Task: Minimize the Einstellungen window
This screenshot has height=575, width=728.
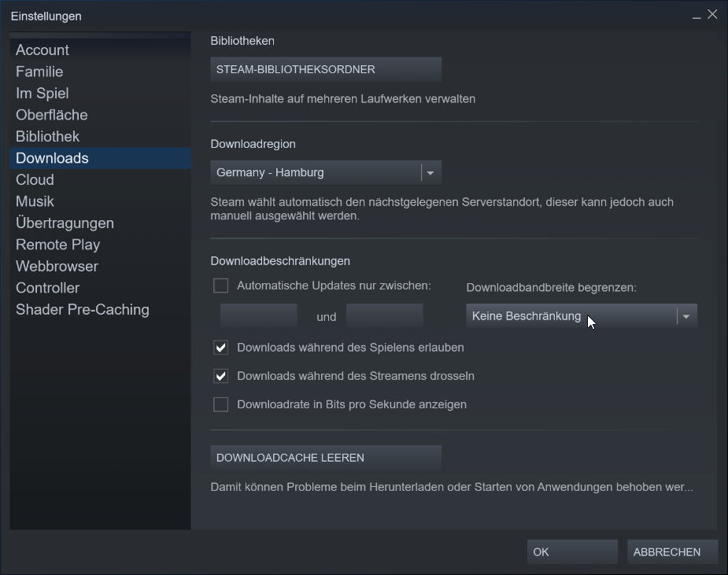Action: coord(697,16)
